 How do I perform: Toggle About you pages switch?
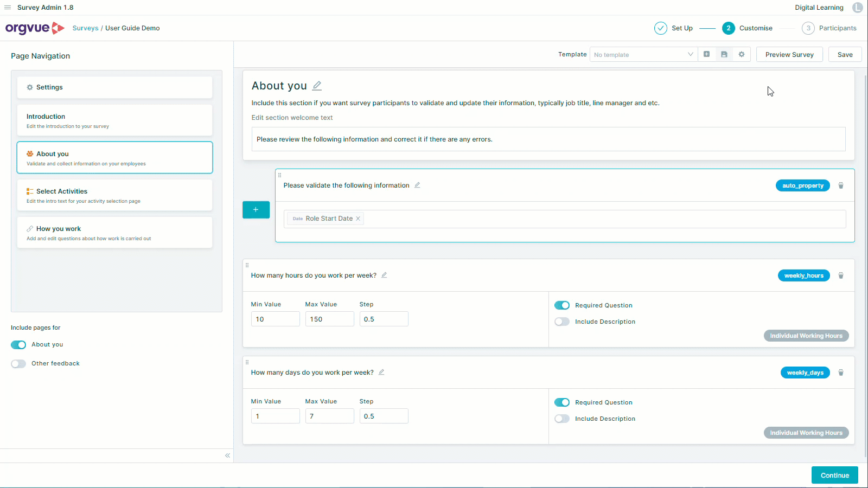pos(18,345)
